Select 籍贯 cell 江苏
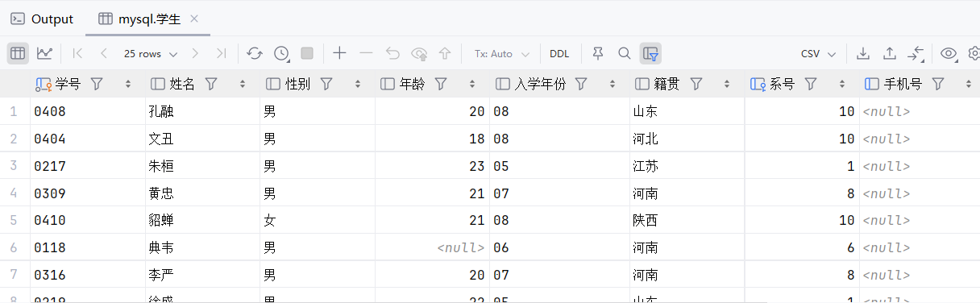This screenshot has height=303, width=980. pyautogui.click(x=687, y=166)
